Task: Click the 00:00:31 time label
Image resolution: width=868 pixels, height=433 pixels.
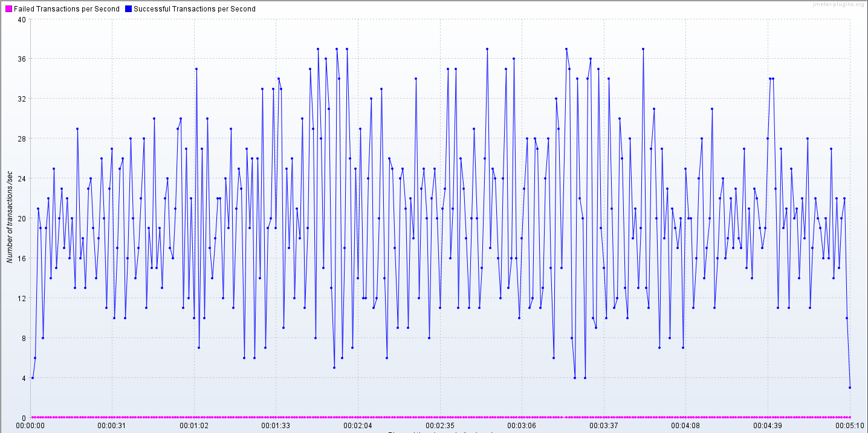Action: 112,426
